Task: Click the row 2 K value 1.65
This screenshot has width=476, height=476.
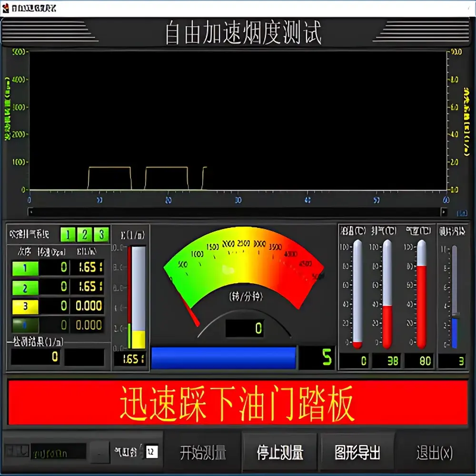Action: 87,287
